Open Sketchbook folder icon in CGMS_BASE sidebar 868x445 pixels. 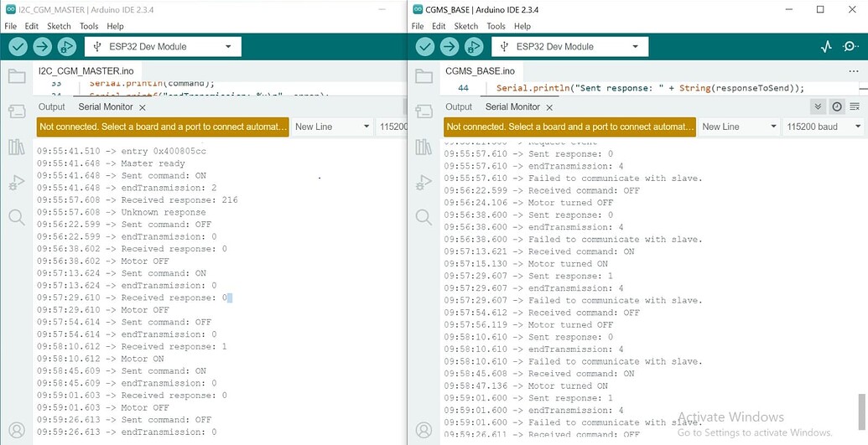click(x=424, y=76)
